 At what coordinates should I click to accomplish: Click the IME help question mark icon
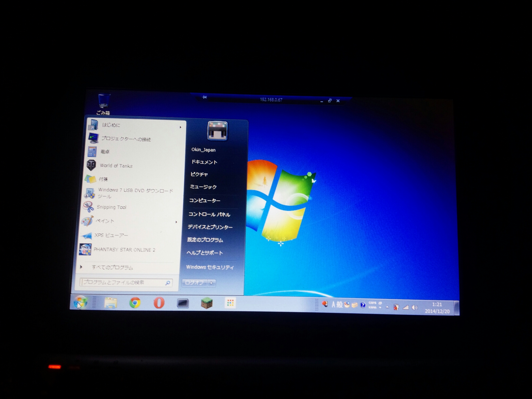coord(363,305)
